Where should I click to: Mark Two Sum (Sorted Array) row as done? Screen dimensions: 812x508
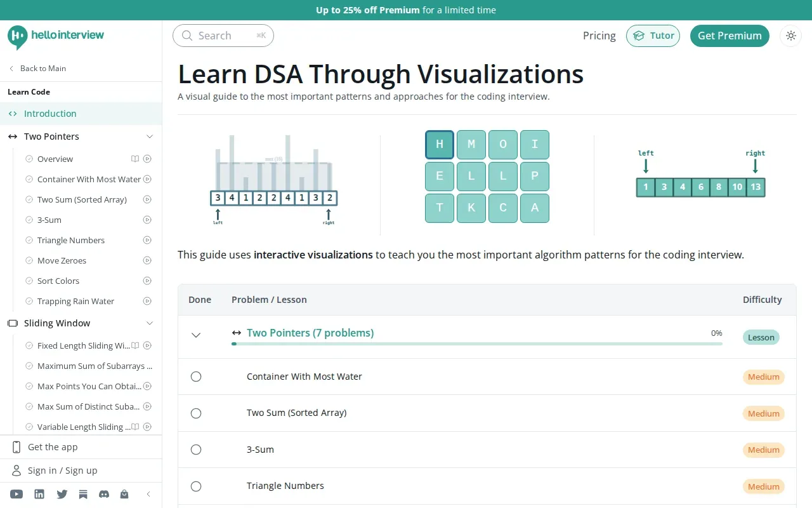(196, 413)
